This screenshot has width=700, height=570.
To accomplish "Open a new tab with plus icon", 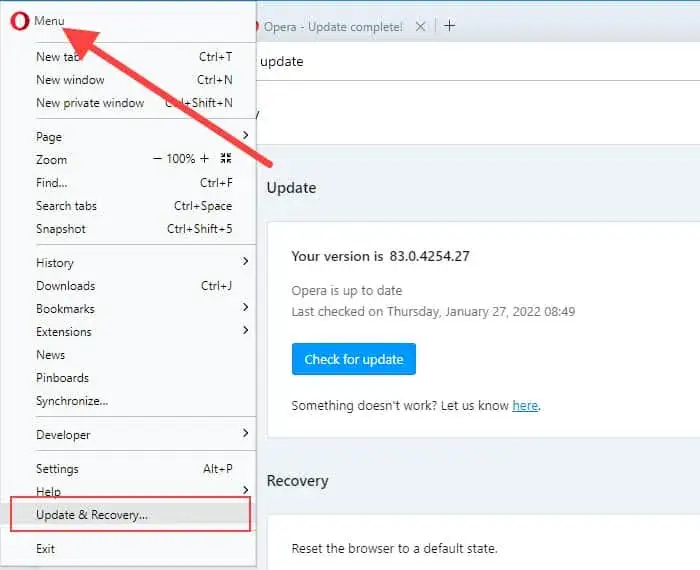I will pos(450,26).
